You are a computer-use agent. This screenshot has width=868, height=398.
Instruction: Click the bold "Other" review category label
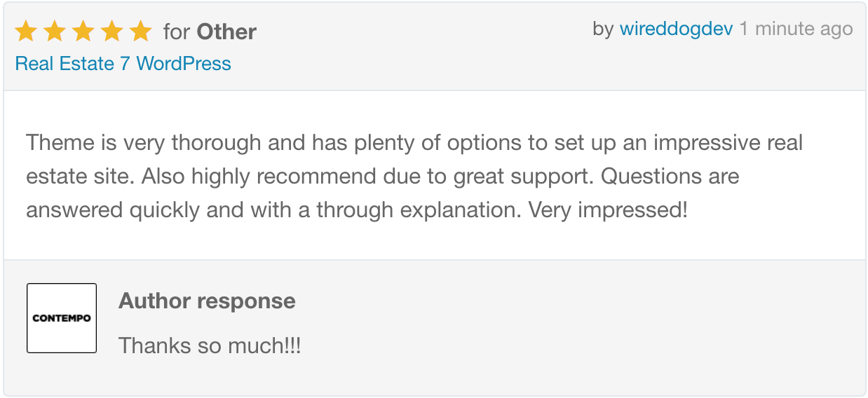point(226,32)
